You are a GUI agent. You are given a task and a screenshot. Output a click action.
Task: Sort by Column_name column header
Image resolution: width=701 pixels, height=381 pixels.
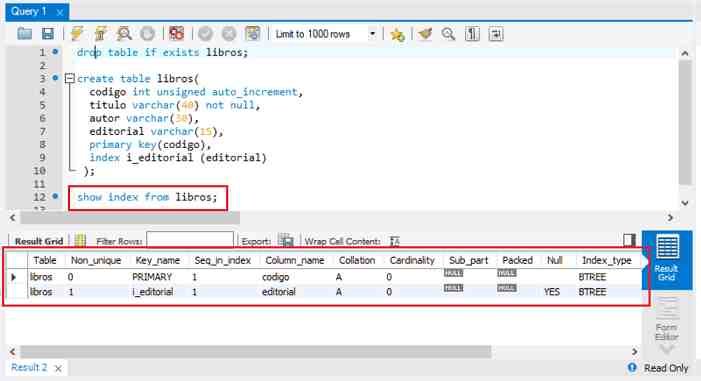295,260
